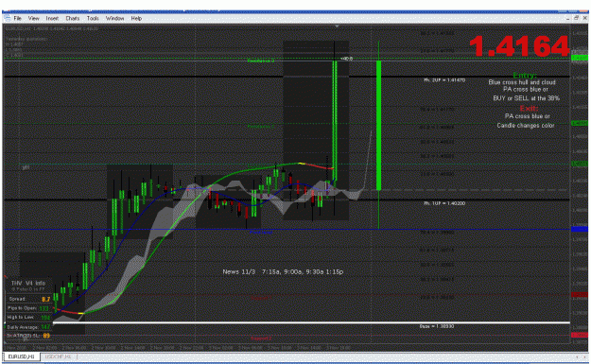This screenshot has width=591, height=364.
Task: Open the File menu
Action: coord(17,18)
